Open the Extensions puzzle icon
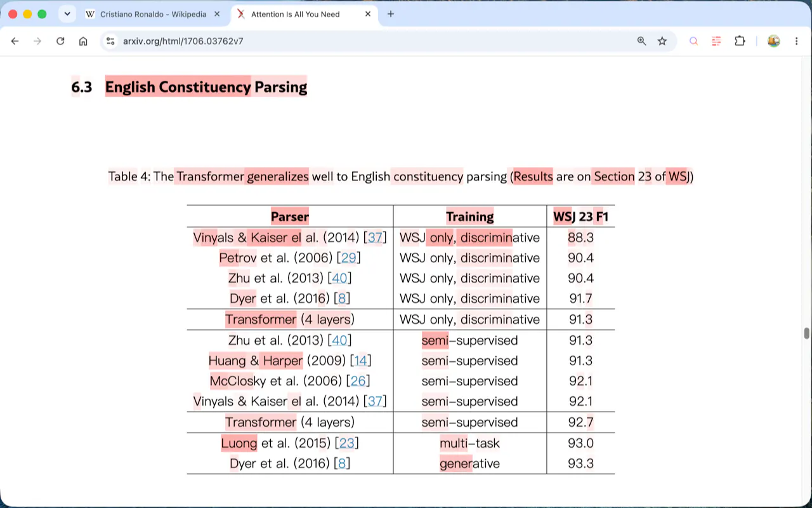812x508 pixels. [740, 41]
